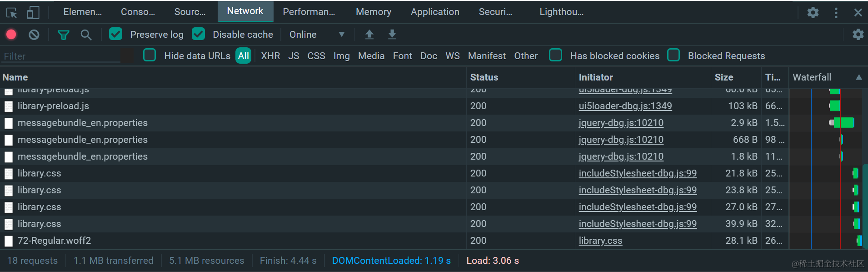
Task: Click the Waterfall column sort arrow
Action: [859, 77]
